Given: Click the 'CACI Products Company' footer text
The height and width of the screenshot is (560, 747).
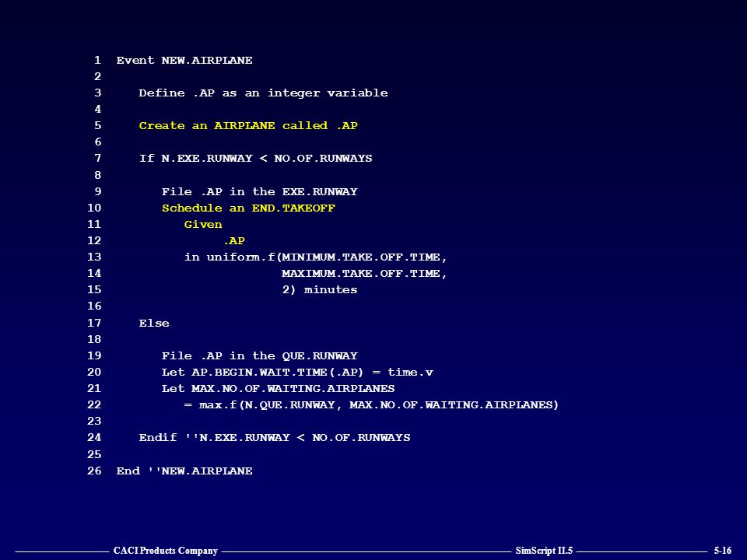Looking at the screenshot, I should [x=165, y=551].
